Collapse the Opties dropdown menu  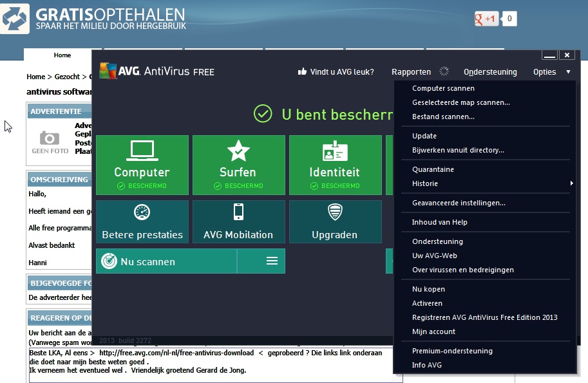click(x=551, y=72)
